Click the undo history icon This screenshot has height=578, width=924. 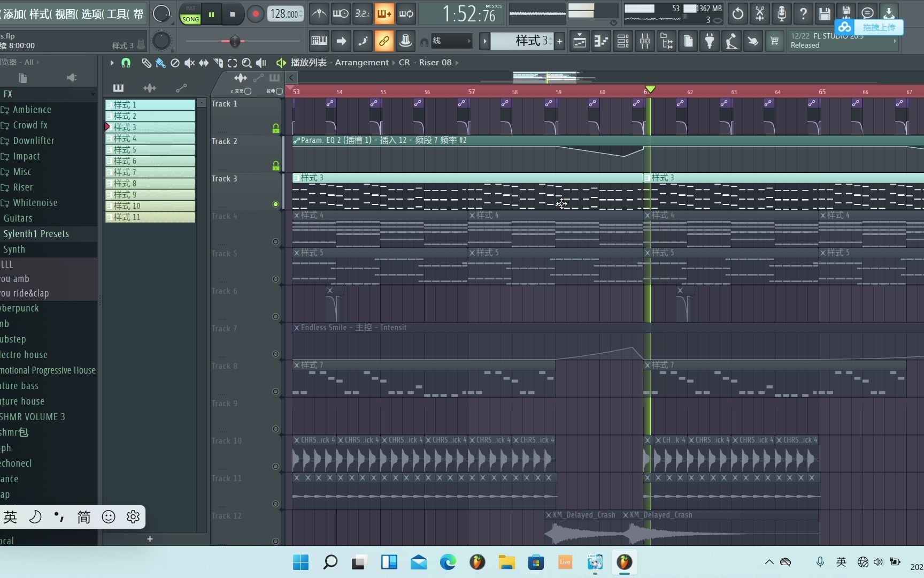click(738, 13)
